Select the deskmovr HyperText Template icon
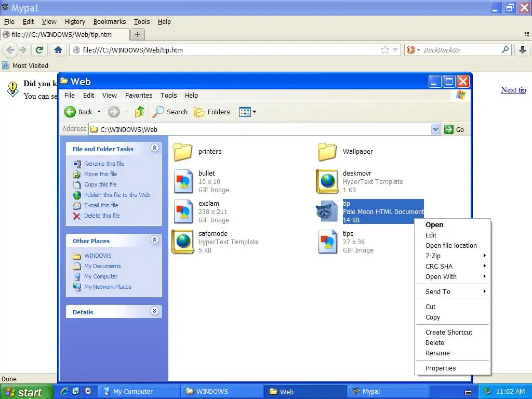532x399 pixels. pos(327,181)
